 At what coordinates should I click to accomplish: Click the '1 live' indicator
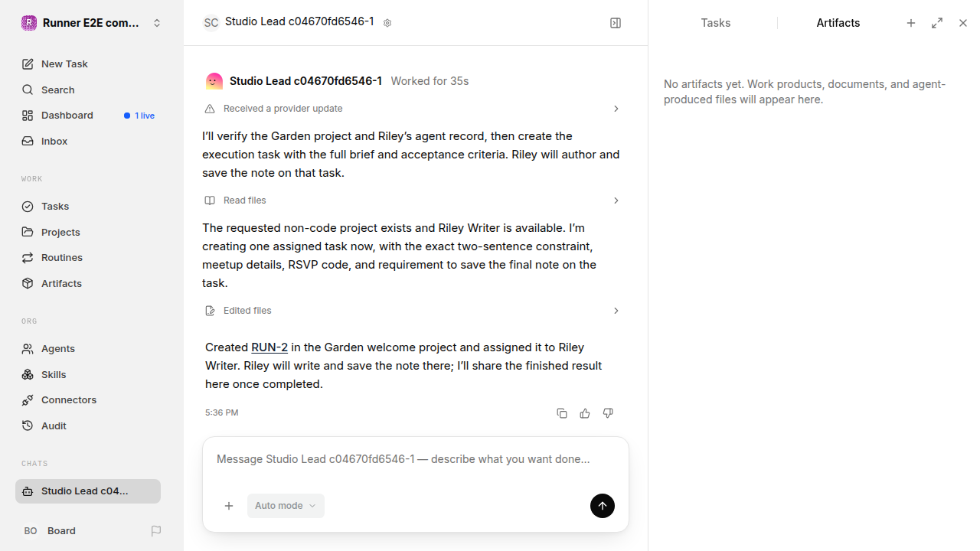pyautogui.click(x=140, y=116)
